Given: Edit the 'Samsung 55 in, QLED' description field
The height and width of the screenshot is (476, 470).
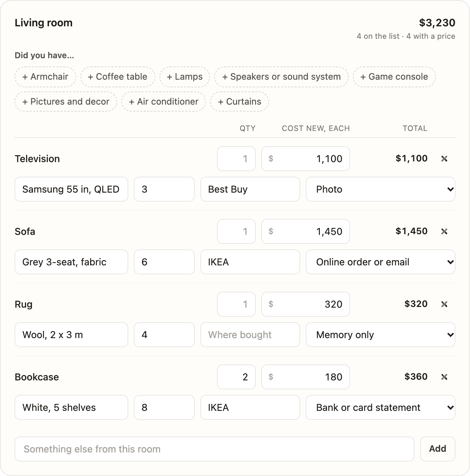Looking at the screenshot, I should click(x=71, y=189).
